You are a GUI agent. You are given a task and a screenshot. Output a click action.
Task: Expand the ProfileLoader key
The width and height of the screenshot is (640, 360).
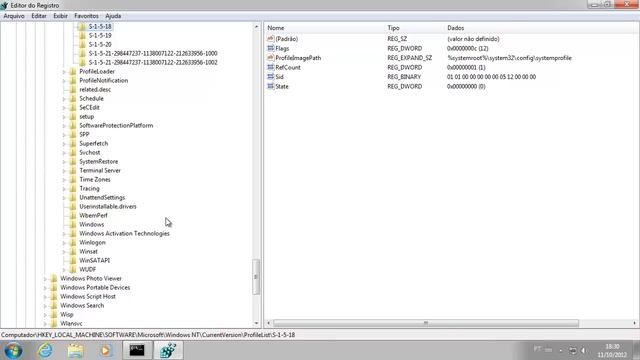click(64, 72)
